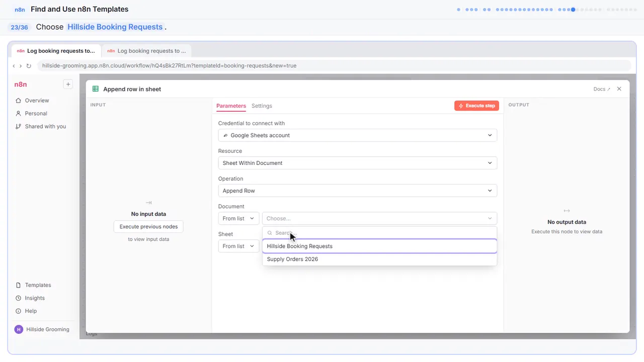Close the Append row in sheet panel
Viewport: 644px width, 362px height.
pos(619,89)
